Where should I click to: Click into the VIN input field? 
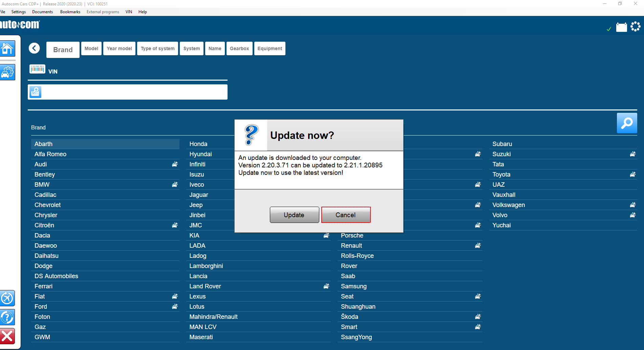[128, 92]
